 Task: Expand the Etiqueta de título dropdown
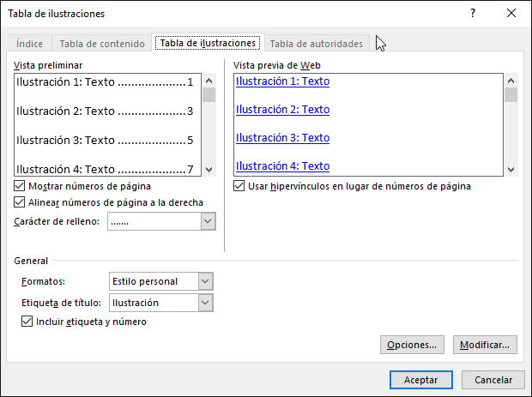click(x=204, y=303)
